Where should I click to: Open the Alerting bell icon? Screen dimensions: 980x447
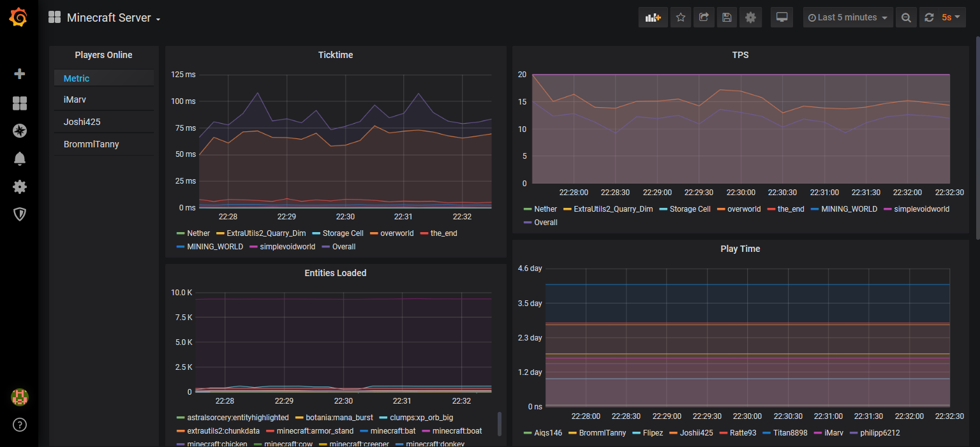19,159
